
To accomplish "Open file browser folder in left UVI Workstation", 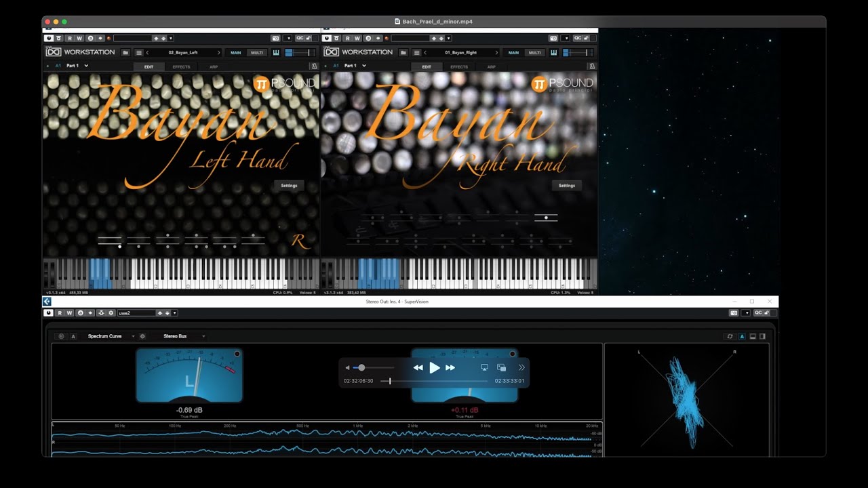I will point(125,52).
